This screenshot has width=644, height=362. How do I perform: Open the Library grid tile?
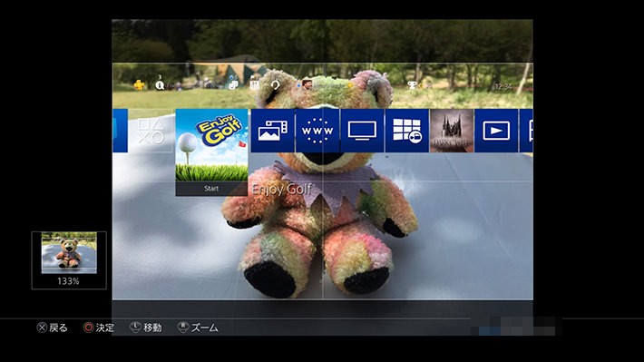click(407, 131)
